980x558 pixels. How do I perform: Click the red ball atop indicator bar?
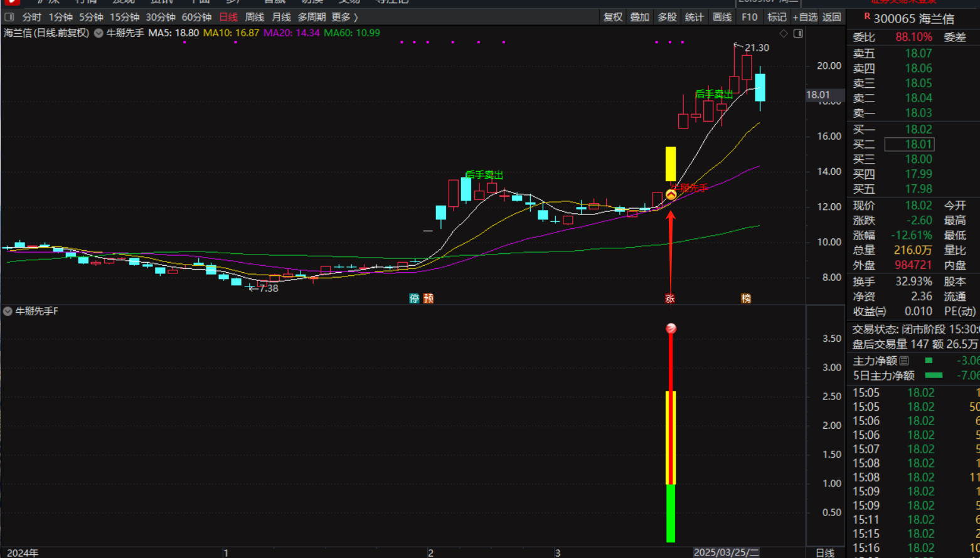coord(671,328)
